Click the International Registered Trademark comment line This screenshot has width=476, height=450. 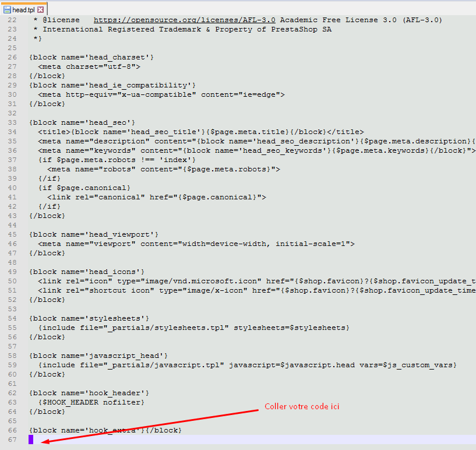[x=182, y=30]
